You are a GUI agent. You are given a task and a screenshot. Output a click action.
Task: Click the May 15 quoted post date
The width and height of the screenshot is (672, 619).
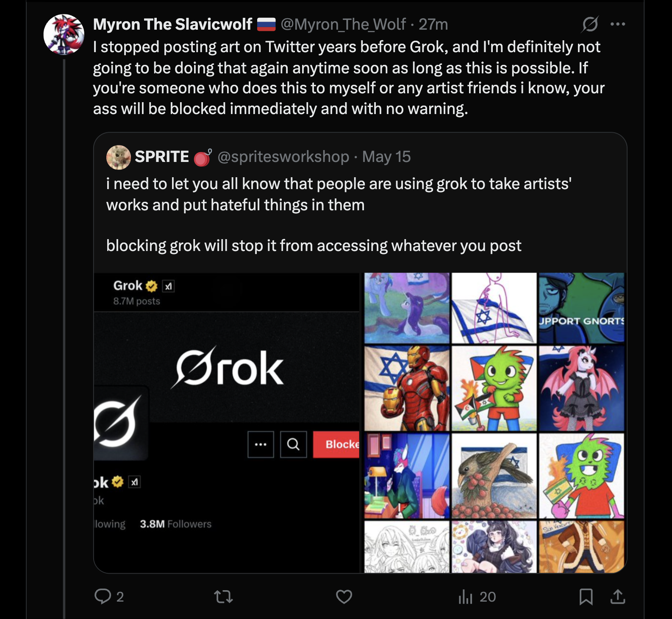[x=386, y=157]
